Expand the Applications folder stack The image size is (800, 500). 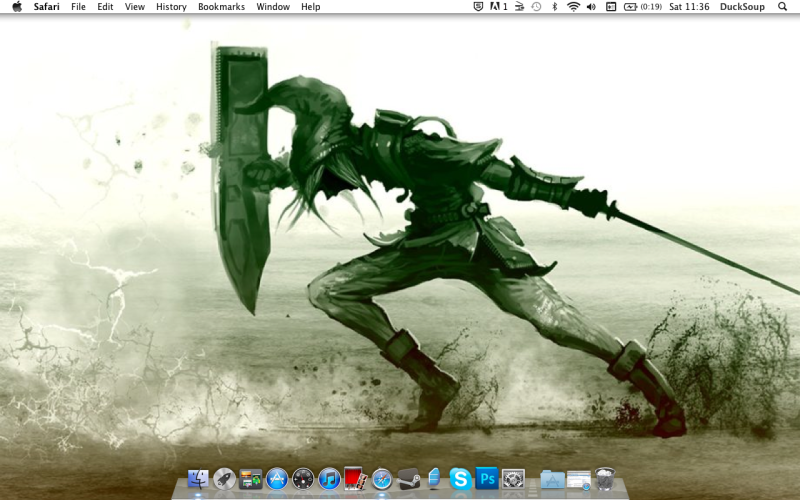pyautogui.click(x=552, y=479)
